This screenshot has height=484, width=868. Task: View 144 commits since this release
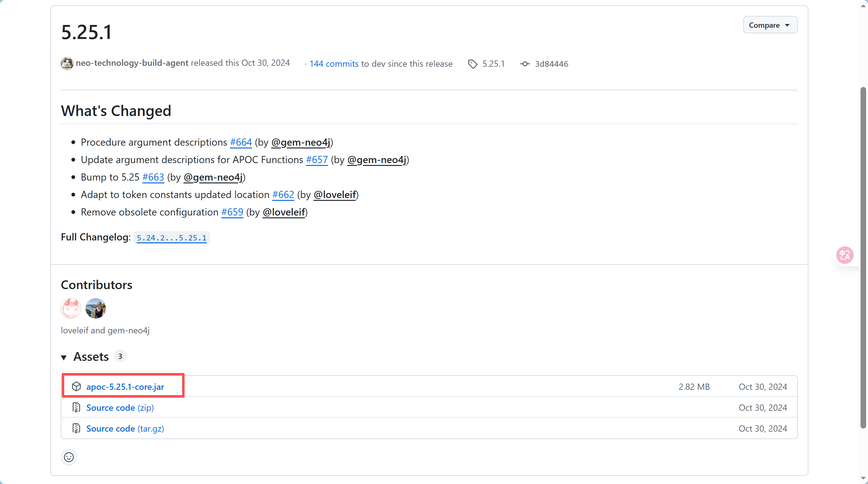click(334, 64)
